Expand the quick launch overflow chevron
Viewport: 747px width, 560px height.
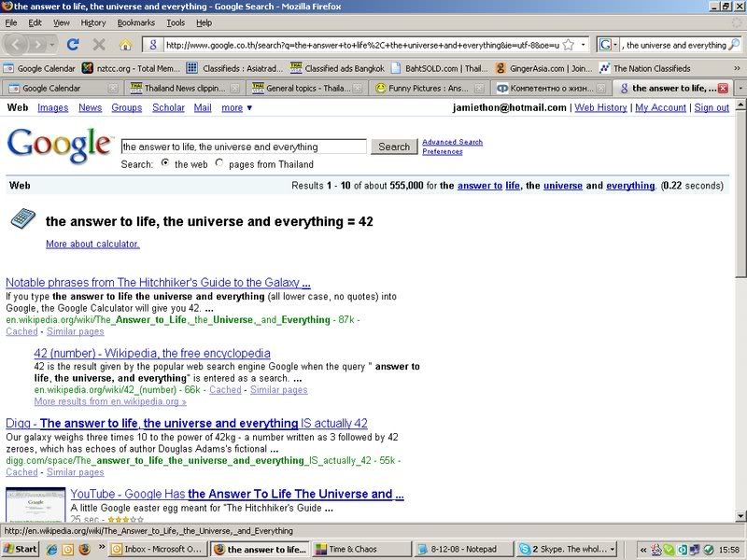(102, 547)
